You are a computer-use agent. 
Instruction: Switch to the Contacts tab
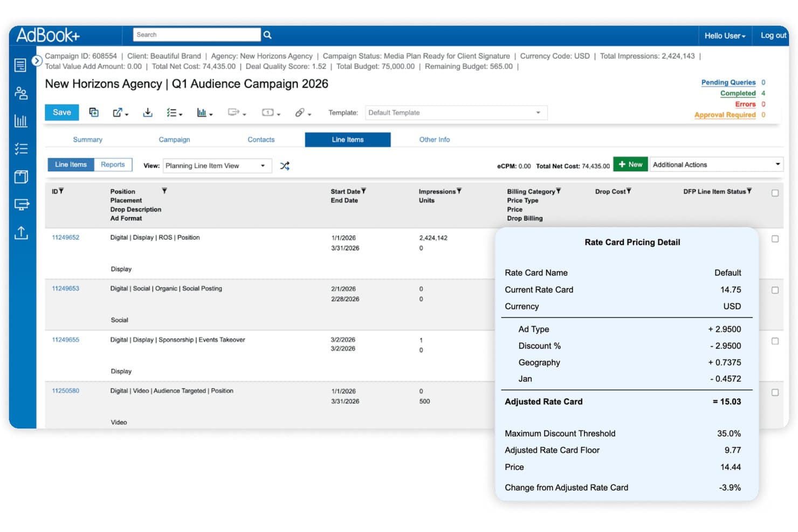261,140
